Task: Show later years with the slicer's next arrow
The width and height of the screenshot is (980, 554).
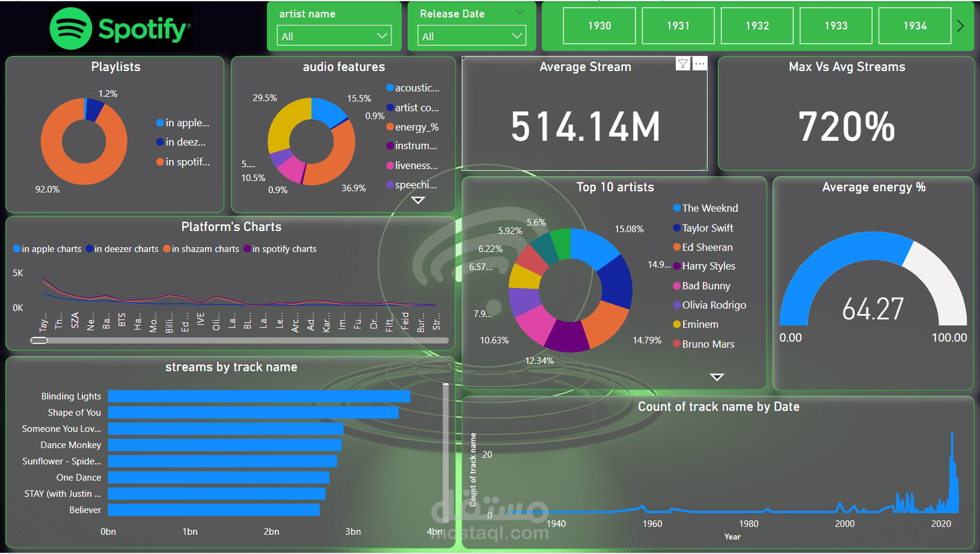Action: [x=960, y=26]
